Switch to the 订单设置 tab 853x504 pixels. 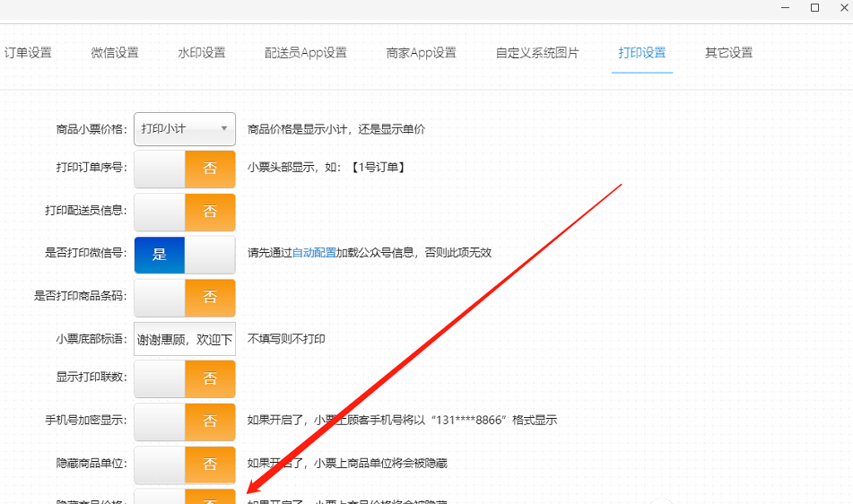coord(28,53)
